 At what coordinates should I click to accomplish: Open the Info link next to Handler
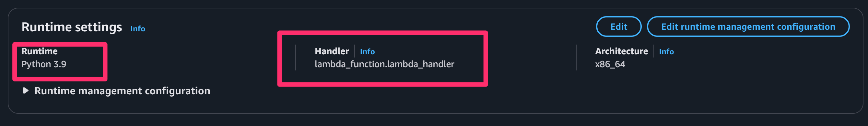tap(367, 52)
